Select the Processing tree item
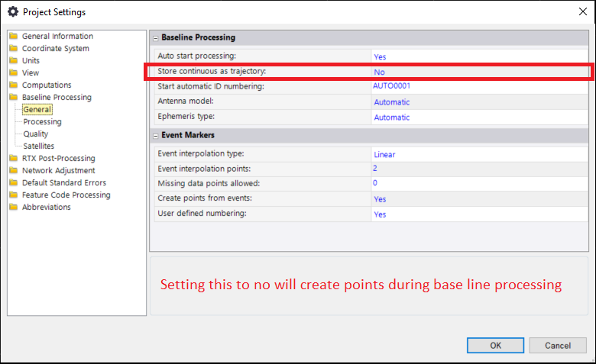Viewport: 596px width, 364px height. (42, 122)
